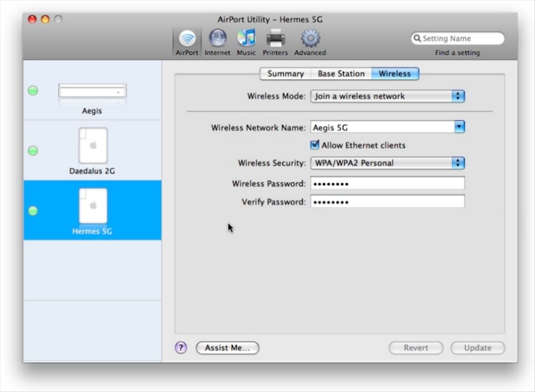Click the Assist Me button
Image resolution: width=535 pixels, height=392 pixels.
(x=227, y=348)
